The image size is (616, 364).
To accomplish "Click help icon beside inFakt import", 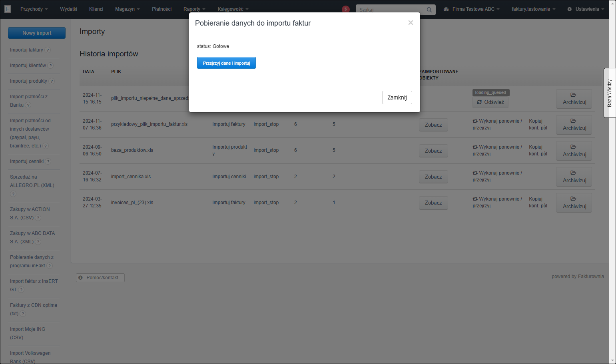I will pos(50,266).
